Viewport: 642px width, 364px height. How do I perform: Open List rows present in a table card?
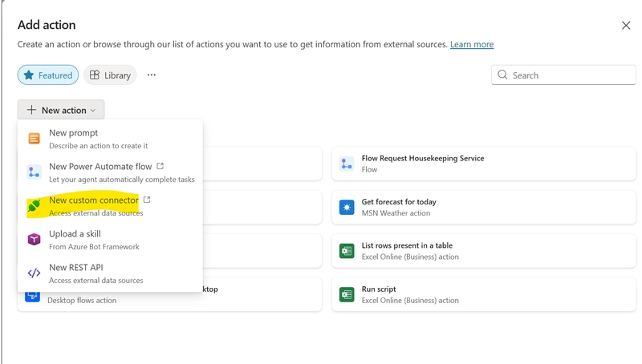coord(484,251)
